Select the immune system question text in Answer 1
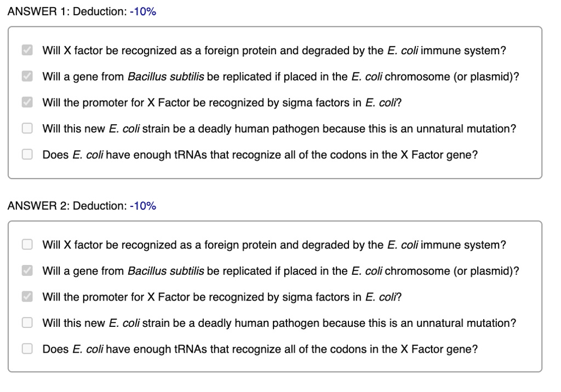The width and height of the screenshot is (561, 392). [274, 50]
